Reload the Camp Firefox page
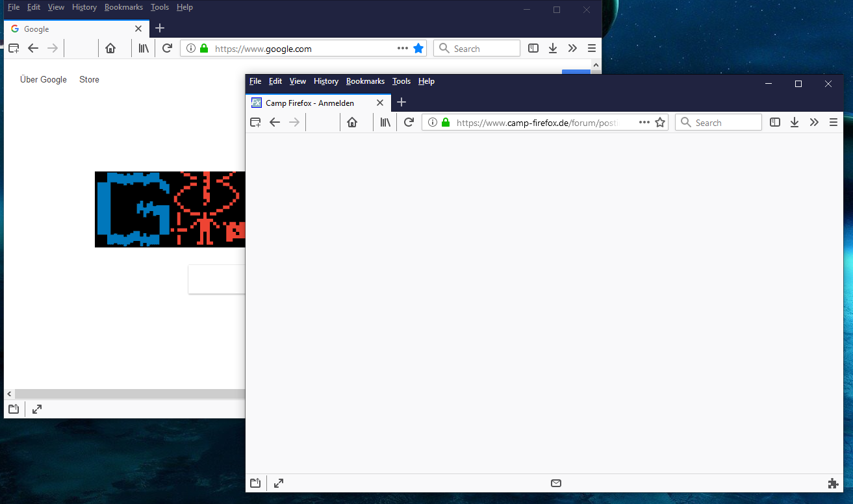853x504 pixels. (409, 122)
